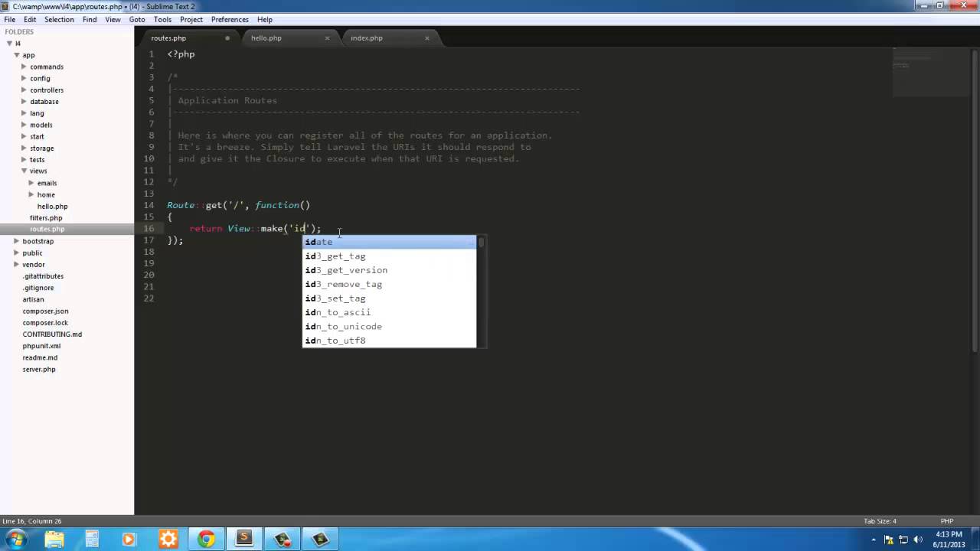Viewport: 980px width, 551px height.
Task: Choose idn_to_ascii autocomplete suggestion
Action: pos(390,312)
